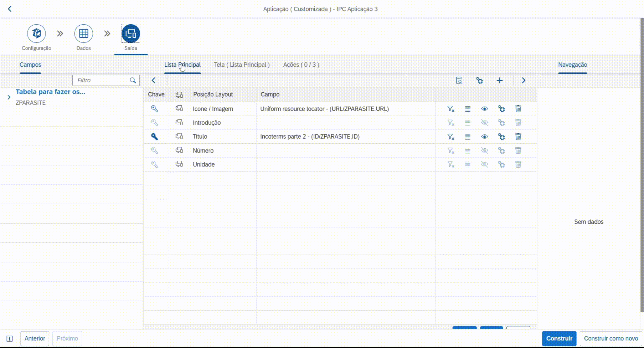
Task: Toggle visibility of Icone / Imagem row
Action: click(x=484, y=109)
